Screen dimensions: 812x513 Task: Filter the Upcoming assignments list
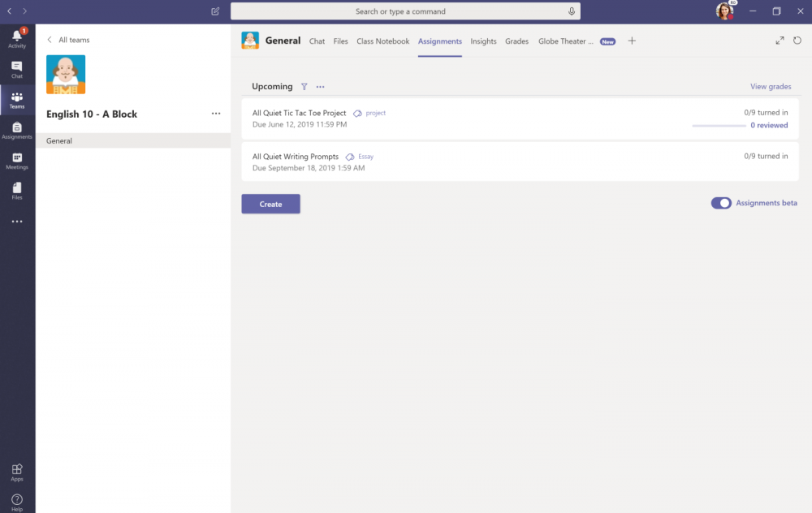click(x=304, y=86)
